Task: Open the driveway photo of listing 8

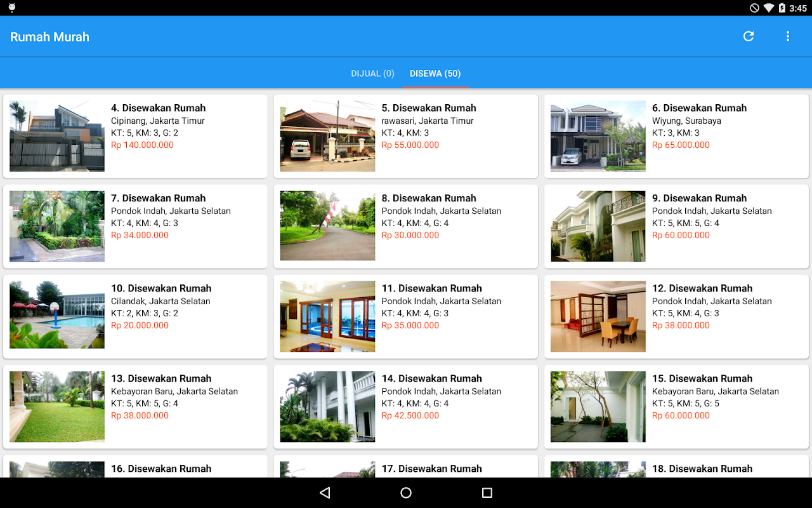Action: (327, 226)
